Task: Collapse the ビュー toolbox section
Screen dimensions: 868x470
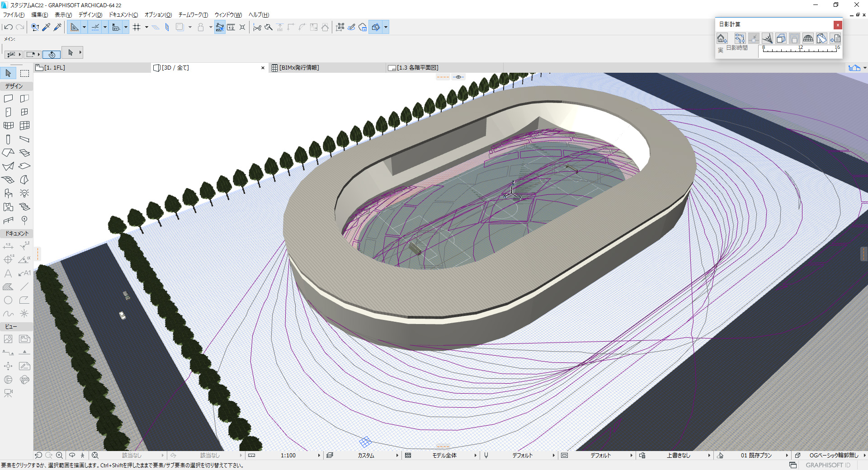Action: click(x=17, y=326)
